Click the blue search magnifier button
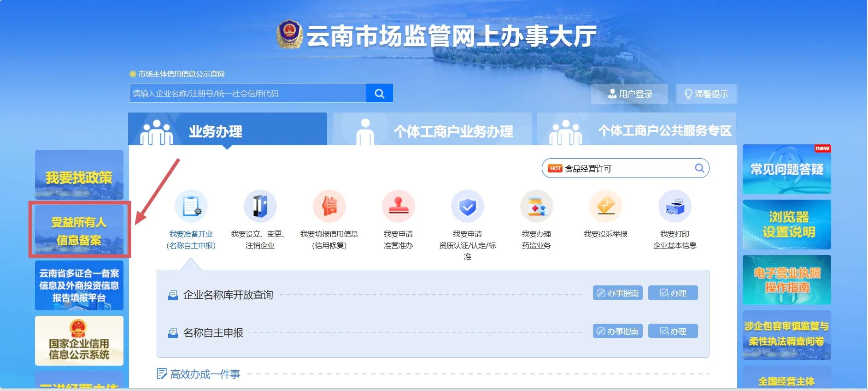 379,93
